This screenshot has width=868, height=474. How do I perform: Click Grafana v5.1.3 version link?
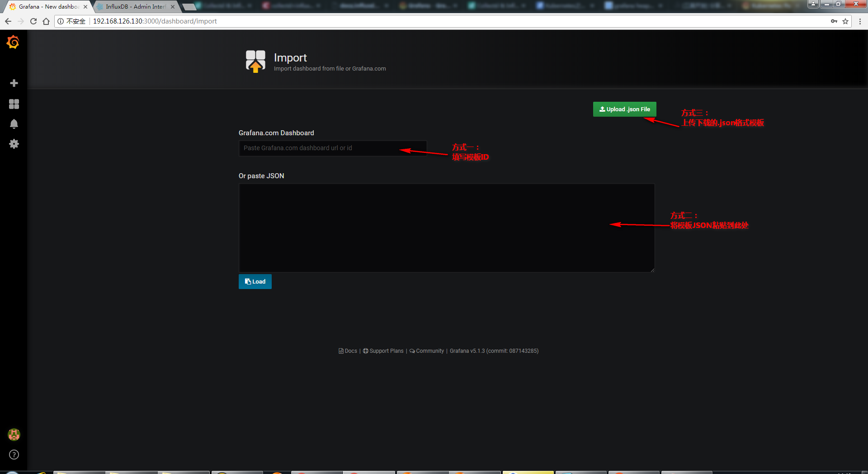[494, 351]
